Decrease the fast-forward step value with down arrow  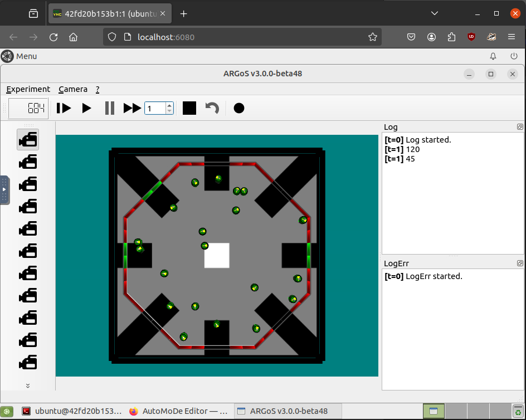pos(169,111)
